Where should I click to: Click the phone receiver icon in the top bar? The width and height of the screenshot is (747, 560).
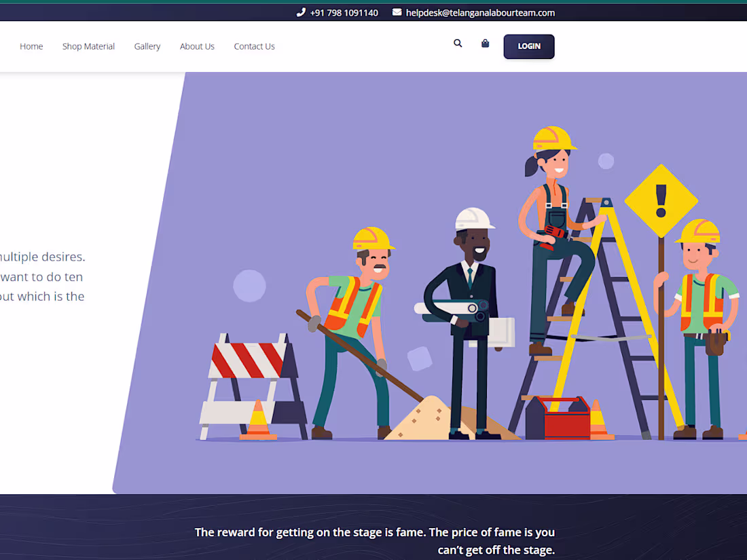pos(299,12)
